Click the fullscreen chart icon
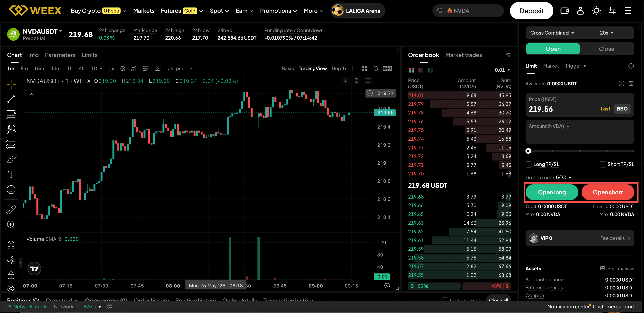This screenshot has width=644, height=313. pos(365,68)
